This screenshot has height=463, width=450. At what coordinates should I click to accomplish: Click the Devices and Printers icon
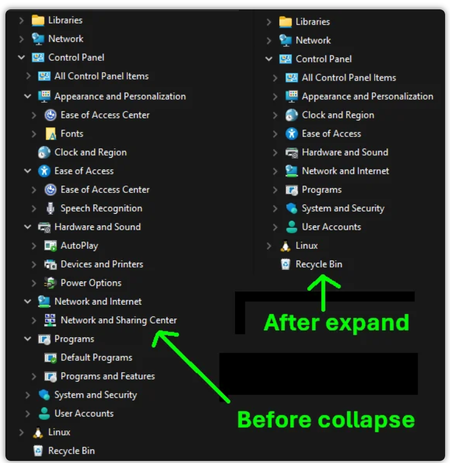pyautogui.click(x=50, y=264)
